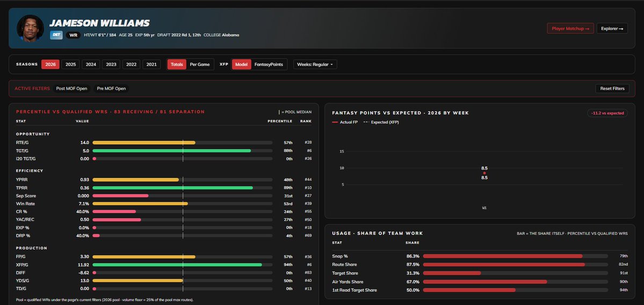This screenshot has height=305, width=644.
Task: Click the DET team badge
Action: (56, 35)
